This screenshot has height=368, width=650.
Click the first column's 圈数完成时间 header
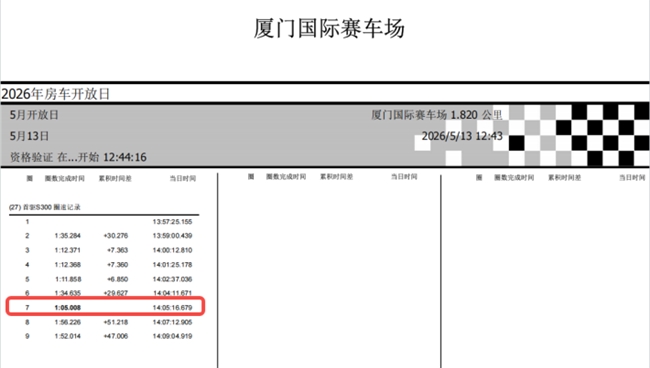[x=65, y=179]
